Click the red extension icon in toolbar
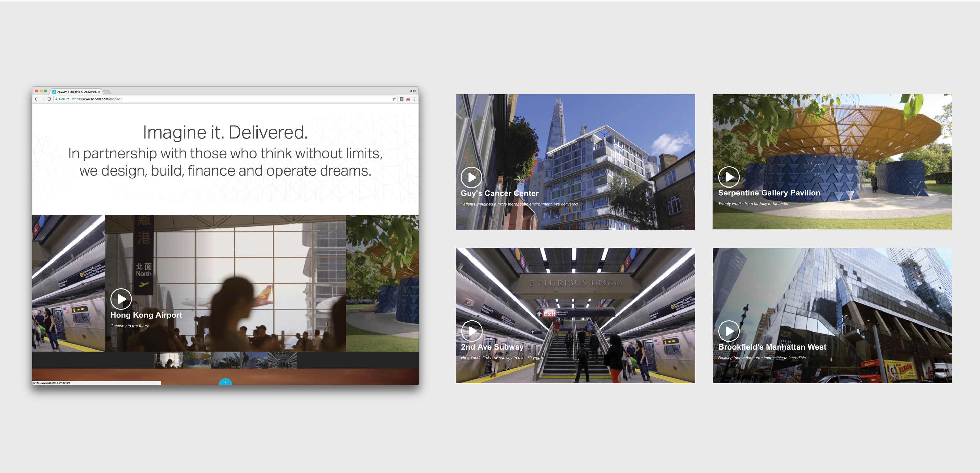This screenshot has width=980, height=473. (x=408, y=99)
